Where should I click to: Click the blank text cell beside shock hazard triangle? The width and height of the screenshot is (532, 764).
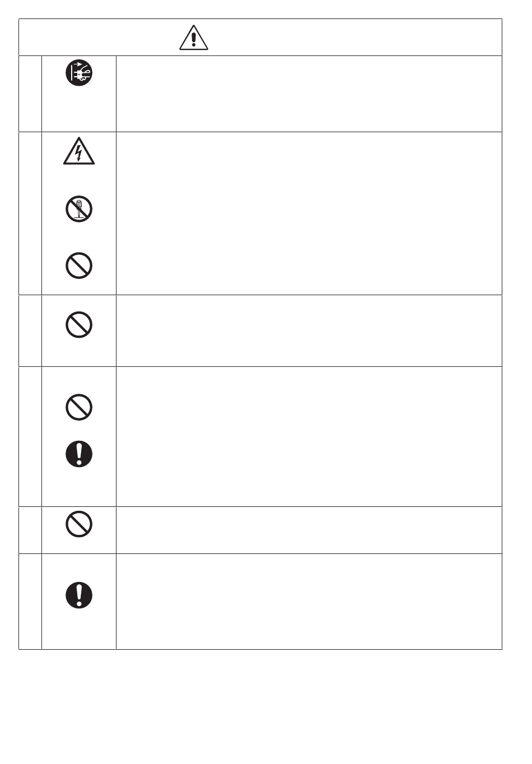point(309,213)
